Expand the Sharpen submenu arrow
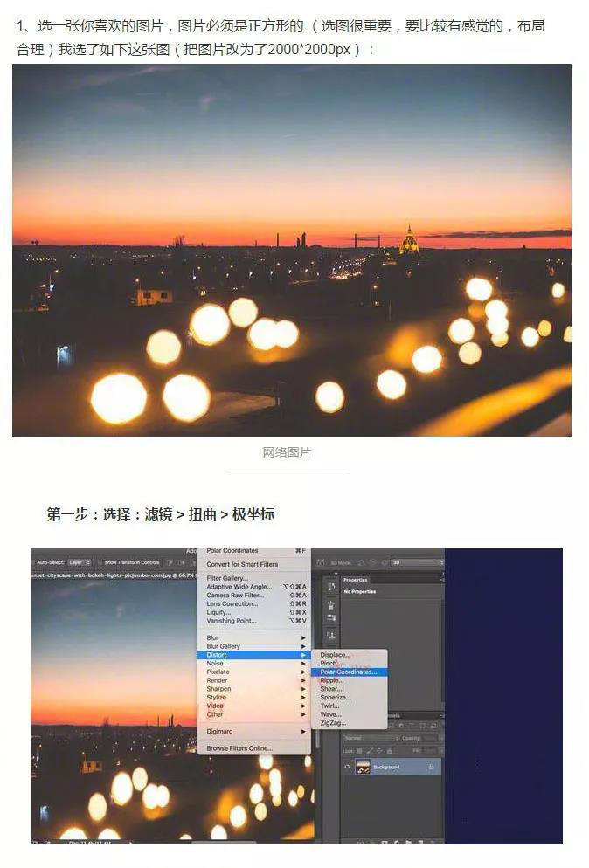 click(303, 689)
